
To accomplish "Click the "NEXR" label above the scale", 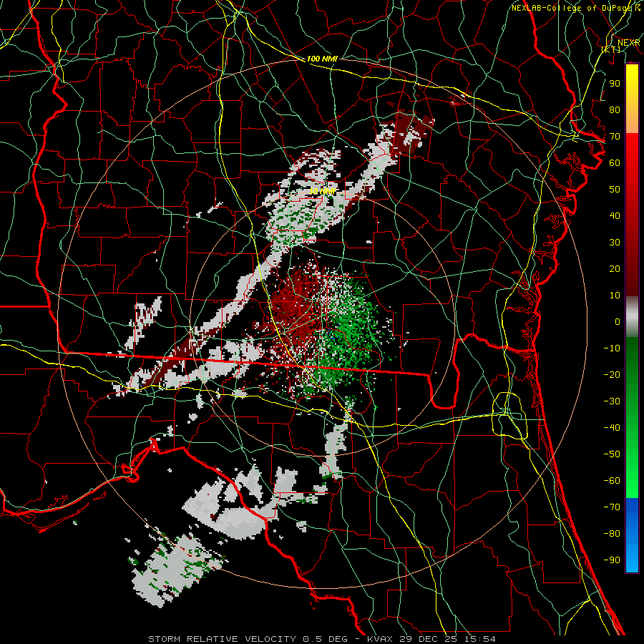I will [x=628, y=43].
